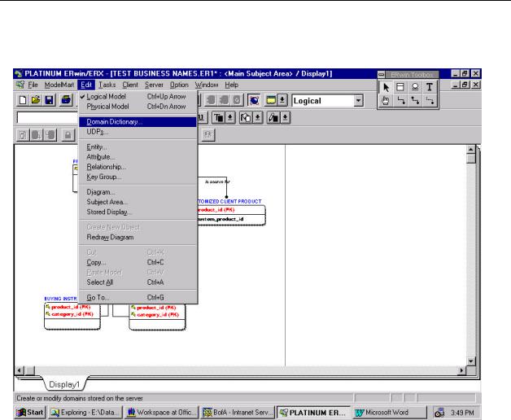Click the greyed lock icon in bottom toolbar

click(68, 134)
